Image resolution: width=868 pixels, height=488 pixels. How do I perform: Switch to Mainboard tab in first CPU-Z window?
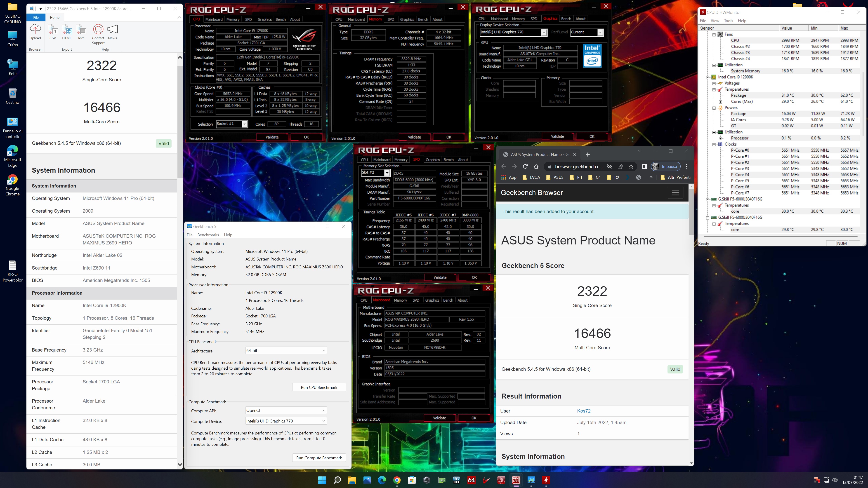coord(214,19)
